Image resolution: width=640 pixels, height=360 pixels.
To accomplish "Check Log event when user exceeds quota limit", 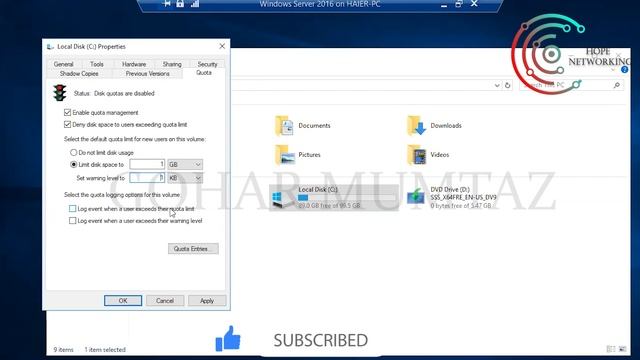I will (72, 209).
